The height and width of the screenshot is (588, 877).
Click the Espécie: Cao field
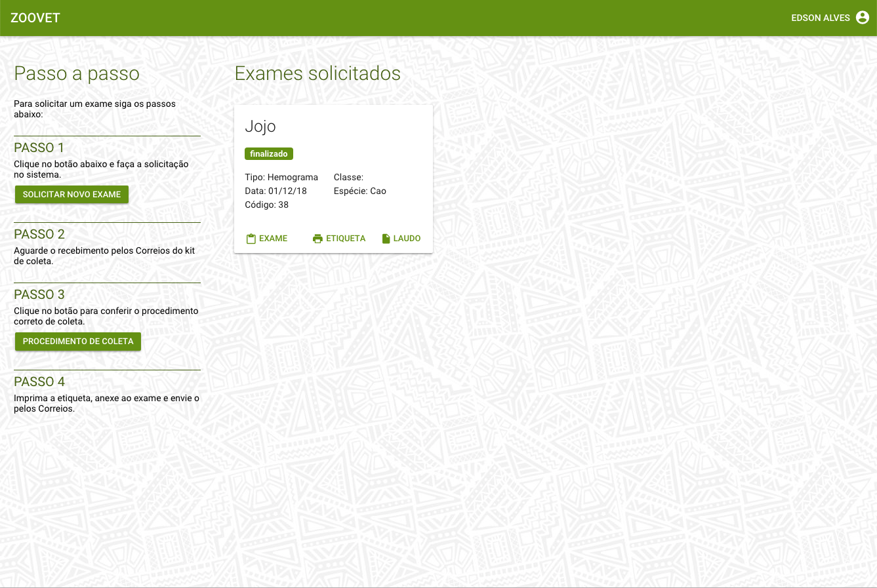(x=359, y=191)
